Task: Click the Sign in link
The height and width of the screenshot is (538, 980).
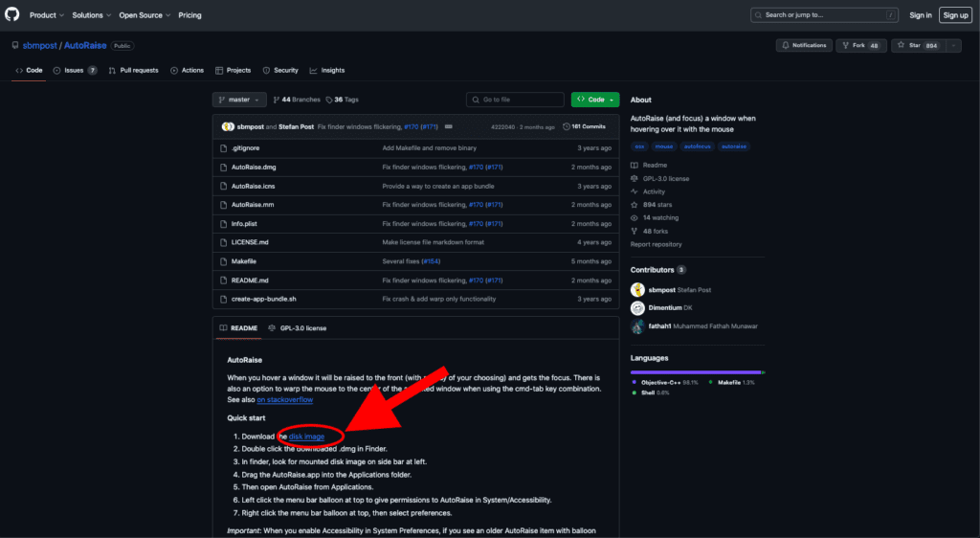Action: click(920, 15)
